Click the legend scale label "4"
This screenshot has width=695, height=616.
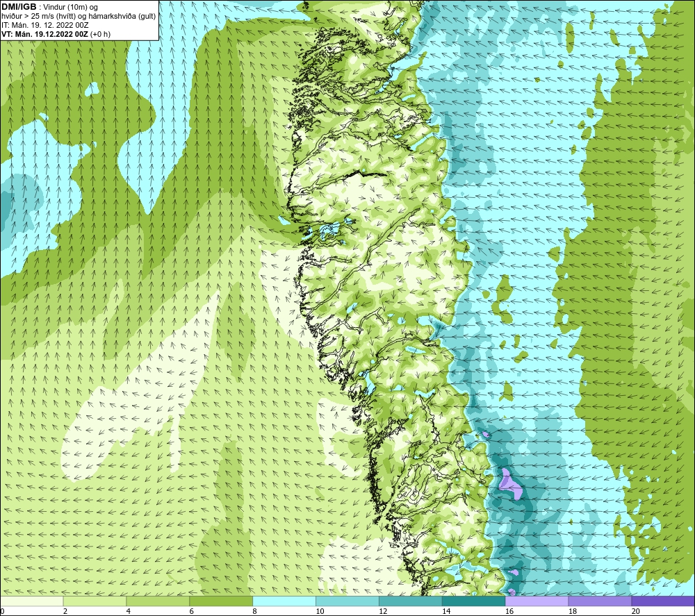tap(129, 612)
